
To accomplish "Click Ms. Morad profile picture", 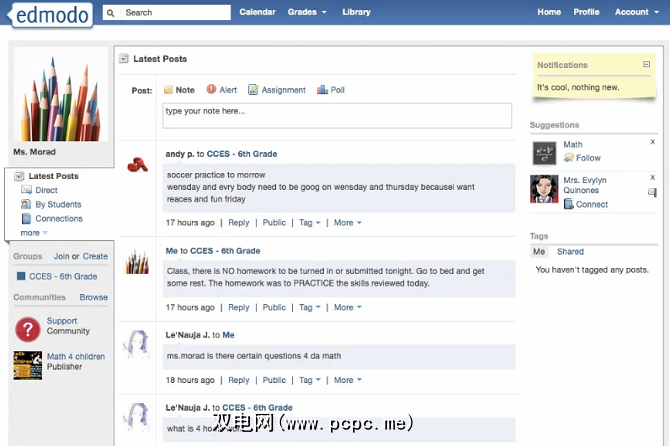I will [61, 94].
